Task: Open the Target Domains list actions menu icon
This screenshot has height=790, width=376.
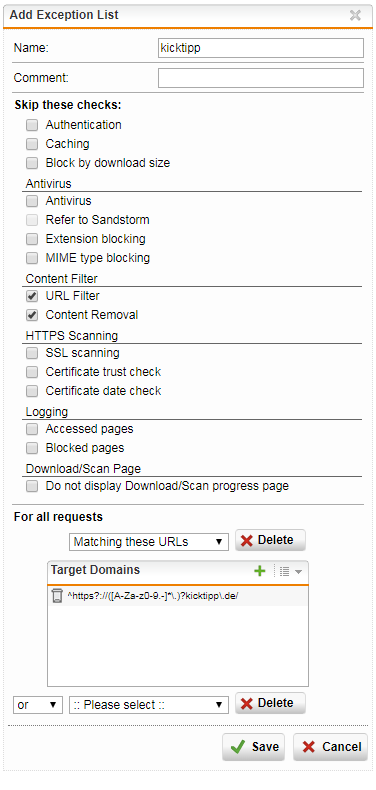Action: click(290, 571)
